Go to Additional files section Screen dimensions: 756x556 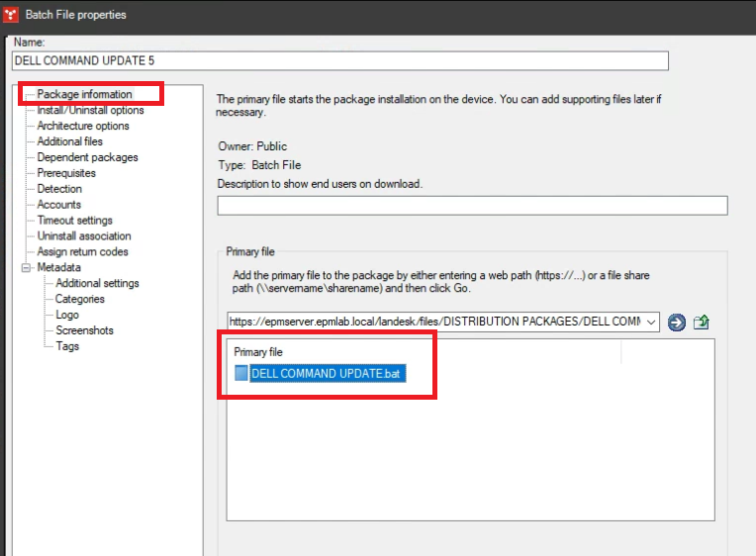pos(69,141)
